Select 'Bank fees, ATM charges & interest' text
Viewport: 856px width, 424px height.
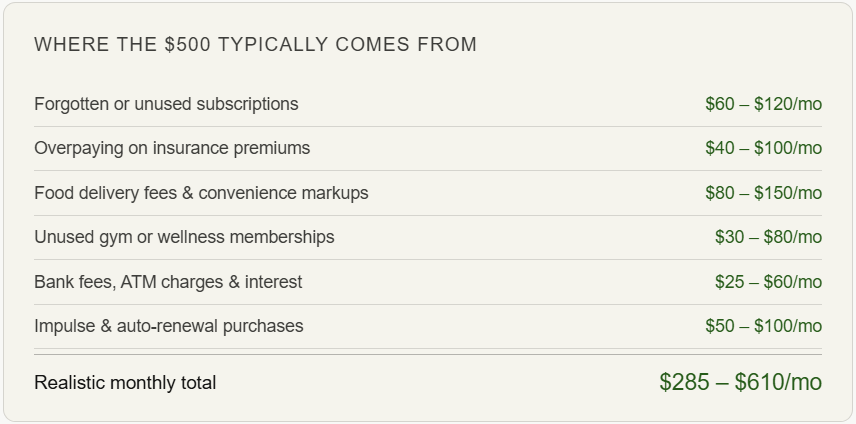pos(168,282)
